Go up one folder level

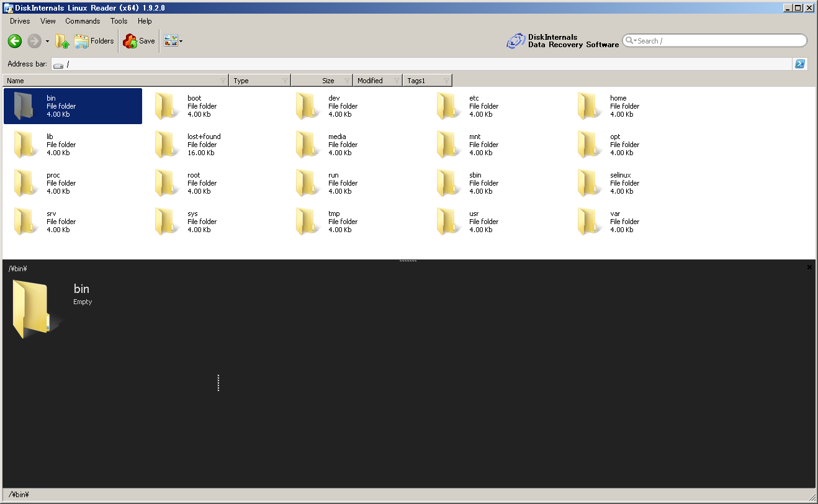[x=63, y=41]
